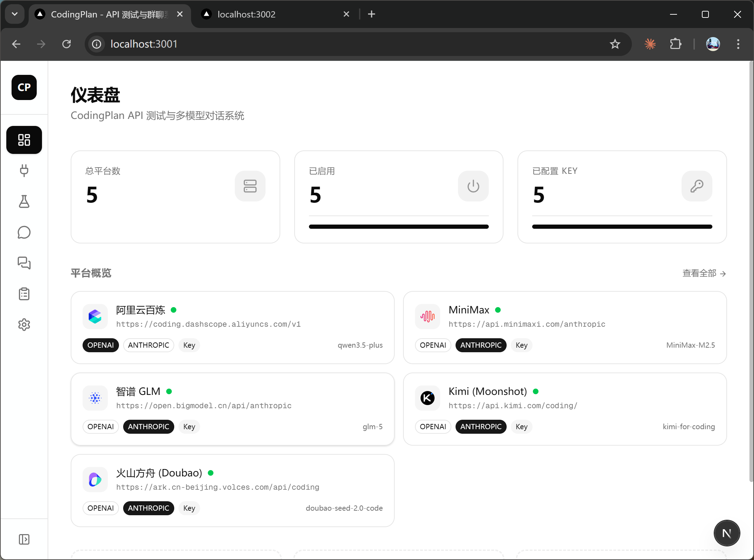Viewport: 754px width, 560px height.
Task: Click the Next.js dev tools N badge
Action: coord(726,533)
